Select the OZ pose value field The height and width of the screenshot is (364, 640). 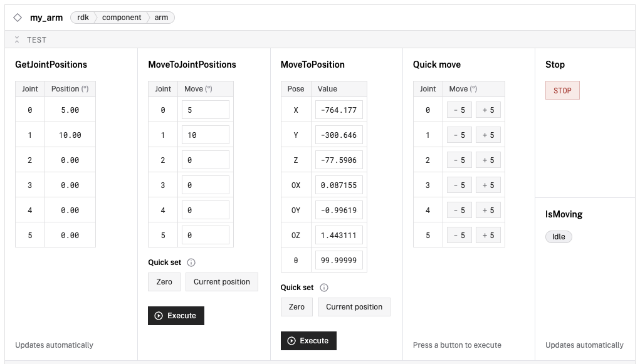(338, 236)
